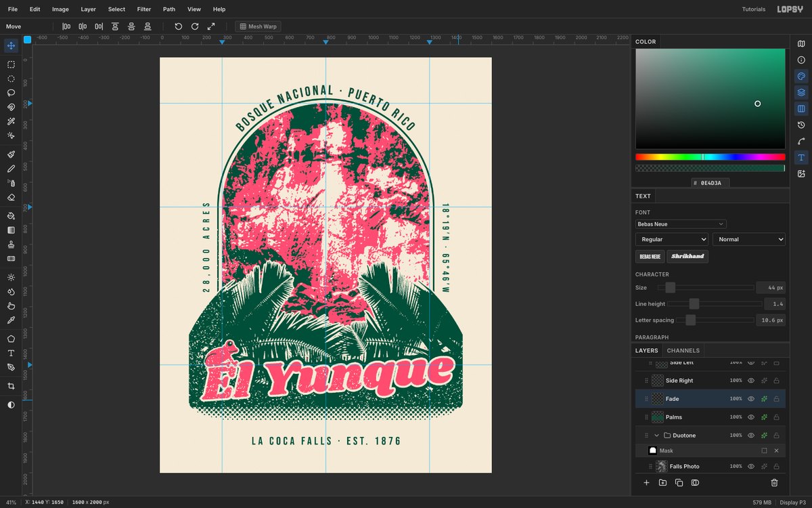Screen dimensions: 812x508
Task: Select the Move tool
Action: click(x=11, y=46)
